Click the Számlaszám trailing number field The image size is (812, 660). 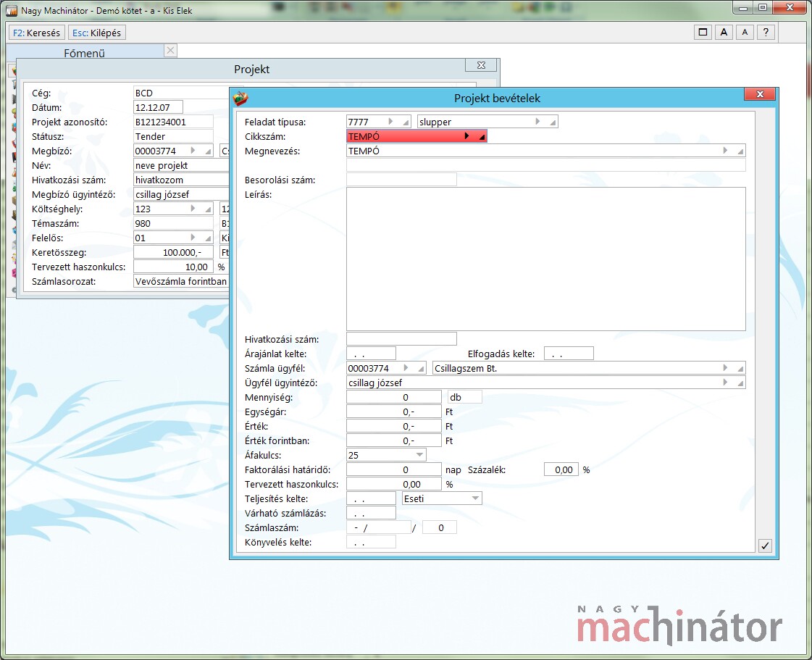[440, 527]
